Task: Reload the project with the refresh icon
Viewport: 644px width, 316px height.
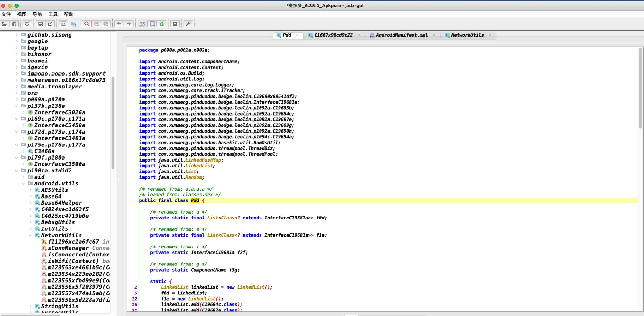Action: [27, 24]
